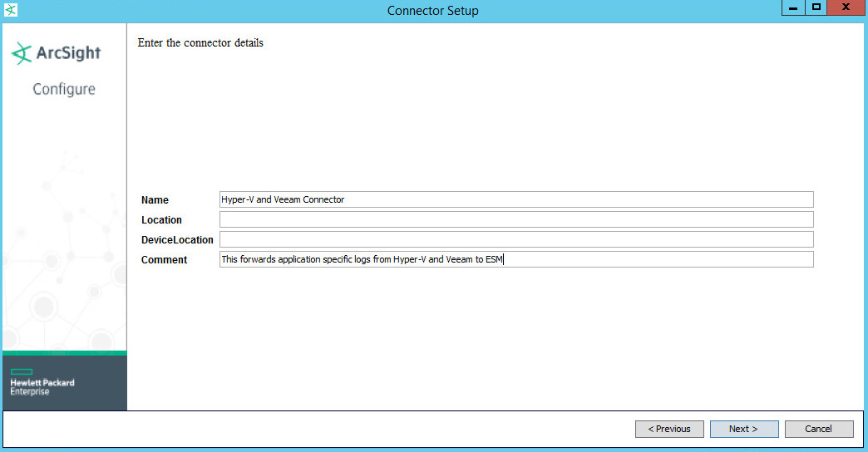Click the Connector Setup title bar text
This screenshot has width=868, height=452.
[432, 11]
